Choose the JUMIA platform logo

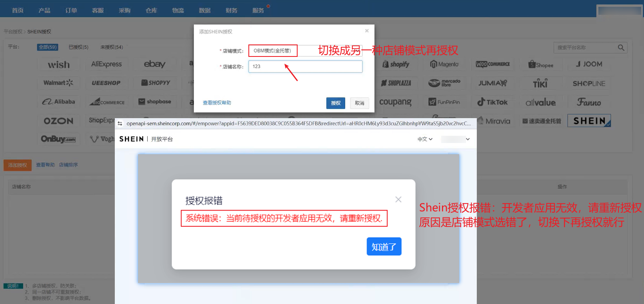(x=493, y=83)
